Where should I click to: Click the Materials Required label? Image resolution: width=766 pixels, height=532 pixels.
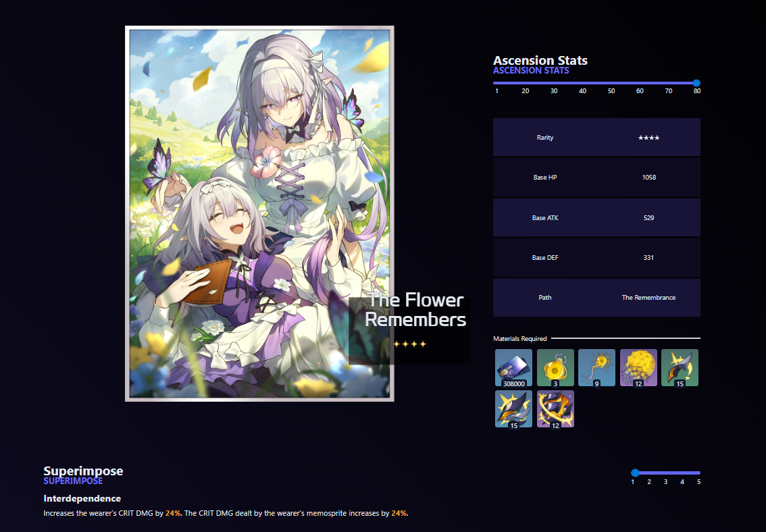coord(520,338)
